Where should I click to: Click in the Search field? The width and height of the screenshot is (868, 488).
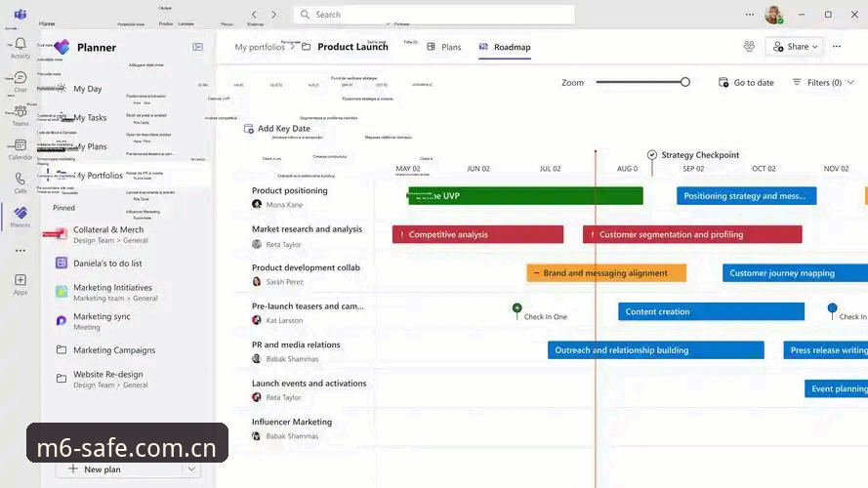tap(434, 15)
